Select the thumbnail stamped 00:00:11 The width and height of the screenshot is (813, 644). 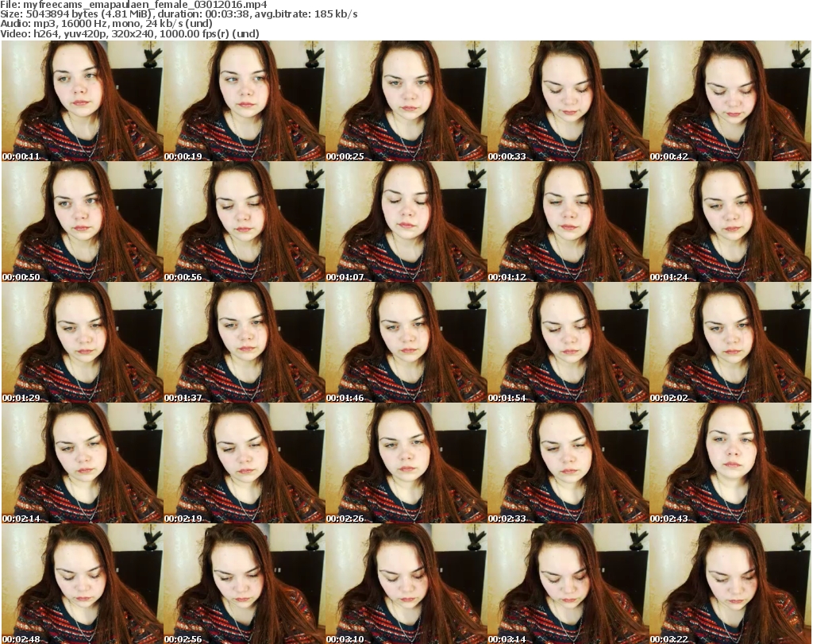tap(82, 101)
